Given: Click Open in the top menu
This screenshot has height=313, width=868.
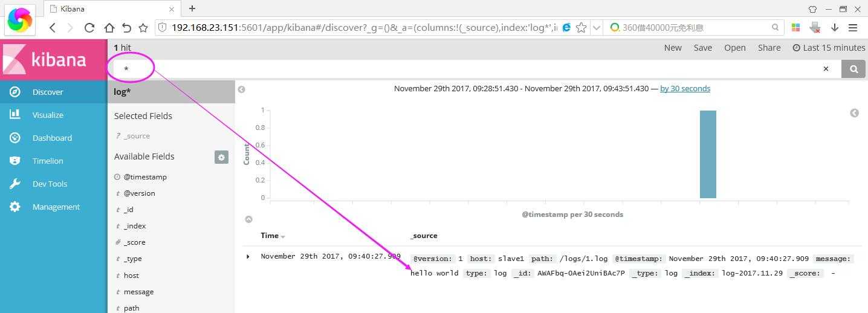Looking at the screenshot, I should (735, 48).
